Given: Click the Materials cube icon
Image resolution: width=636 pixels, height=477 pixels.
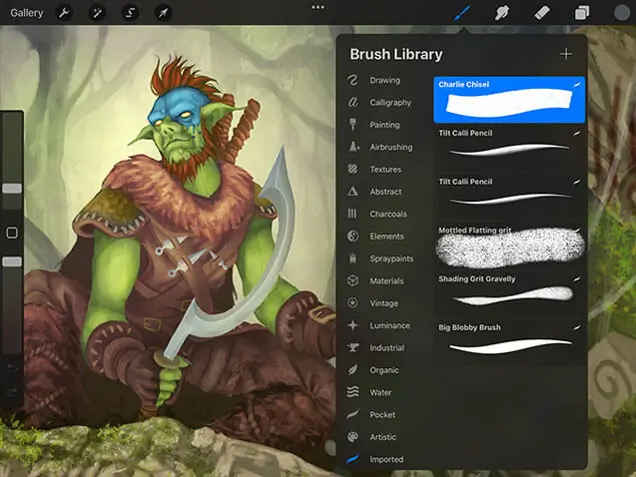Looking at the screenshot, I should 353,281.
